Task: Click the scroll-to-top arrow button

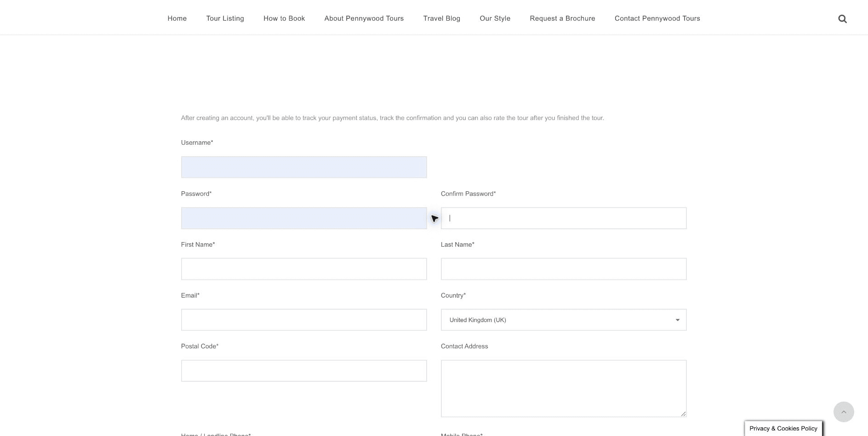Action: coord(844,412)
